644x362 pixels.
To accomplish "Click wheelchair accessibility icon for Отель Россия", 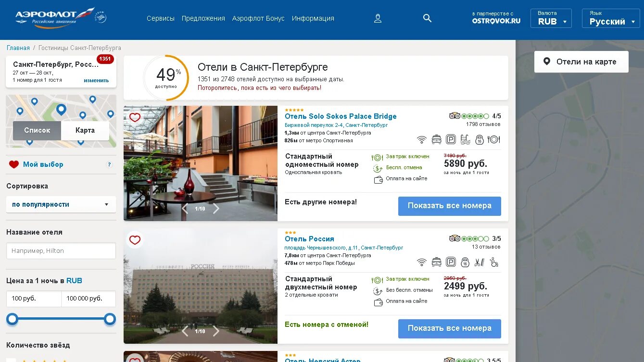I will pyautogui.click(x=494, y=262).
